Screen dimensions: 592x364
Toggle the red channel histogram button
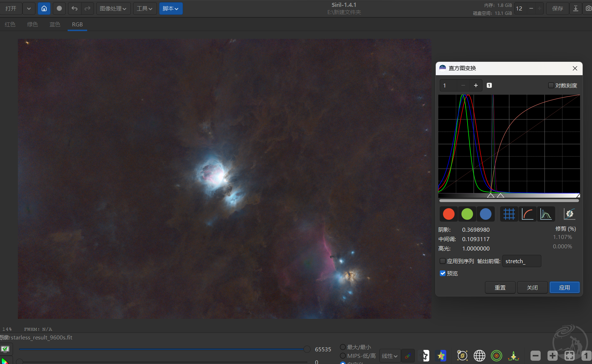click(x=448, y=214)
